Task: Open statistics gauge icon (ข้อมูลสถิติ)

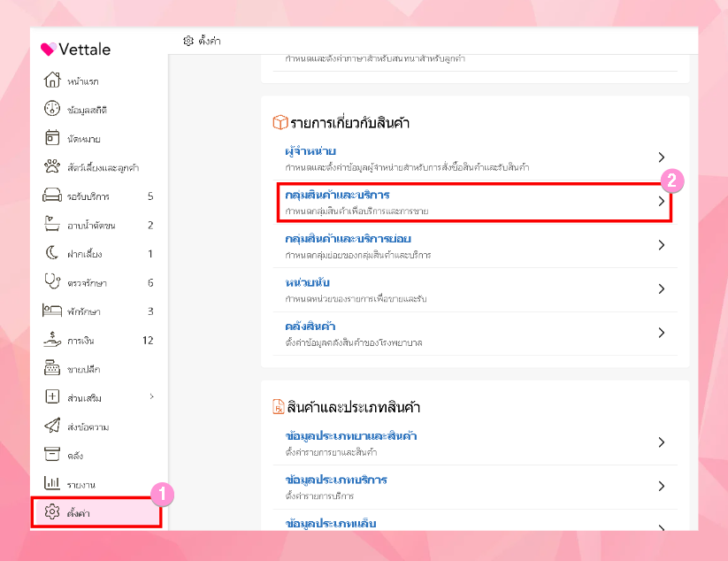Action: pos(51,110)
